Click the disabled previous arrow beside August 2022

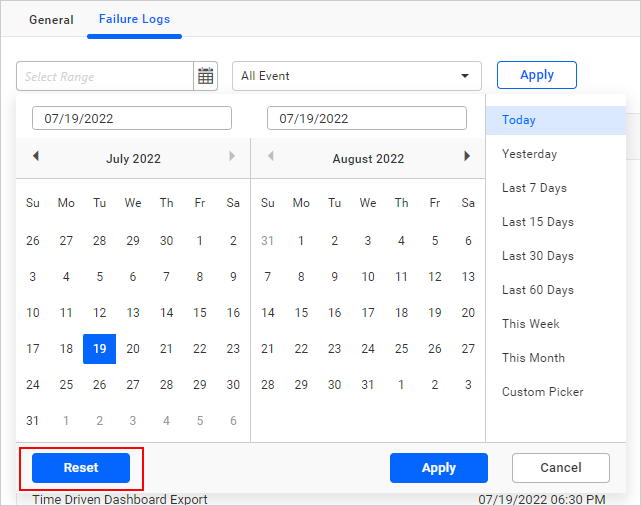pos(270,157)
